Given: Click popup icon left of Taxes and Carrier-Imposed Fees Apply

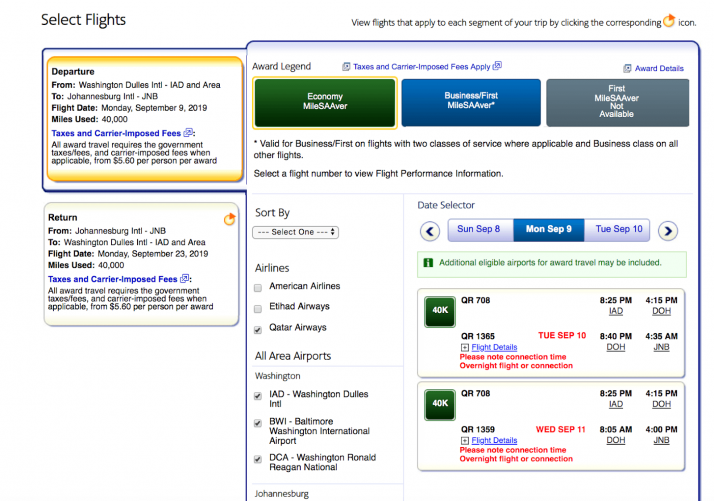Looking at the screenshot, I should [346, 67].
